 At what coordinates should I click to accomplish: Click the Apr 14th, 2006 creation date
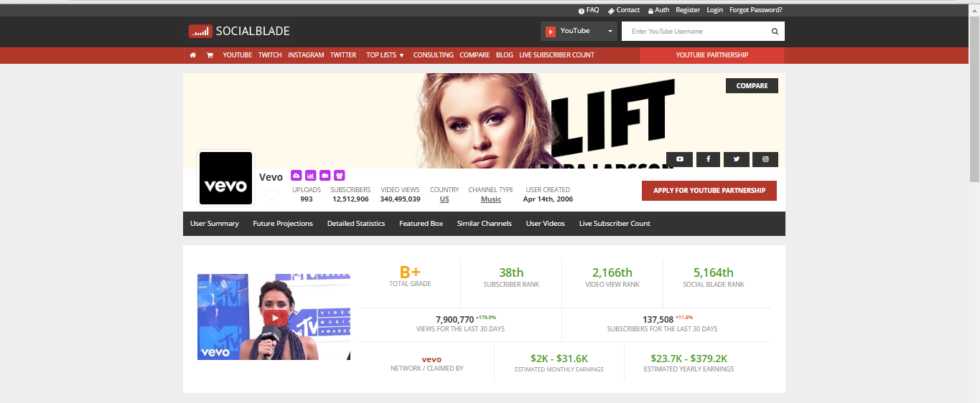click(x=548, y=199)
